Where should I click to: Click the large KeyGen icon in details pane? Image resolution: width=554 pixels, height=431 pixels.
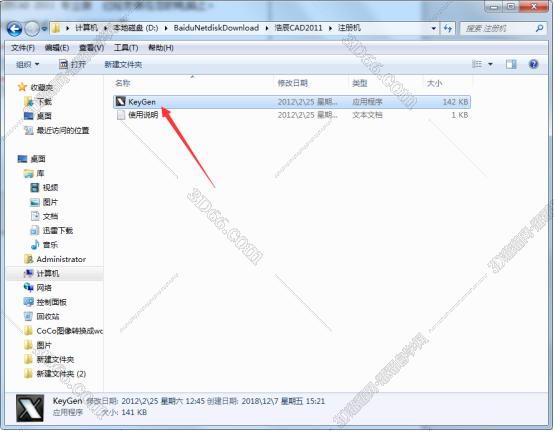(x=30, y=408)
